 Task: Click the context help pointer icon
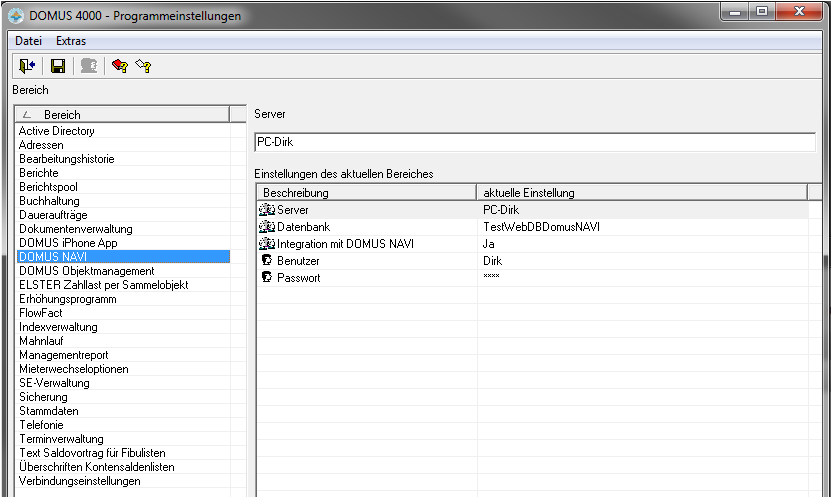click(x=143, y=66)
